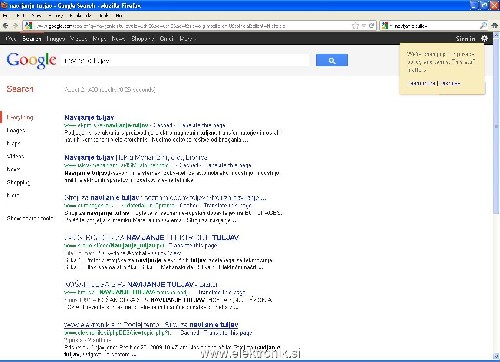Open the Firefox home page icon
500x362 pixels.
point(495,25)
